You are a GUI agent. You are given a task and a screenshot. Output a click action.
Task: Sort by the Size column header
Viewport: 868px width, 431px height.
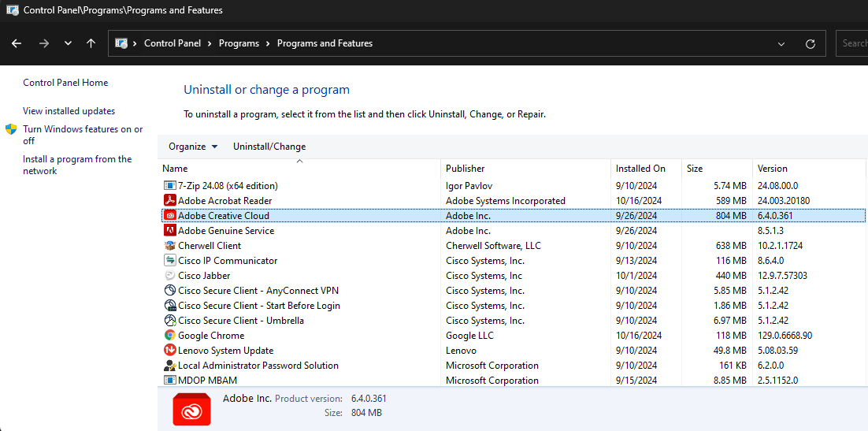tap(717, 169)
